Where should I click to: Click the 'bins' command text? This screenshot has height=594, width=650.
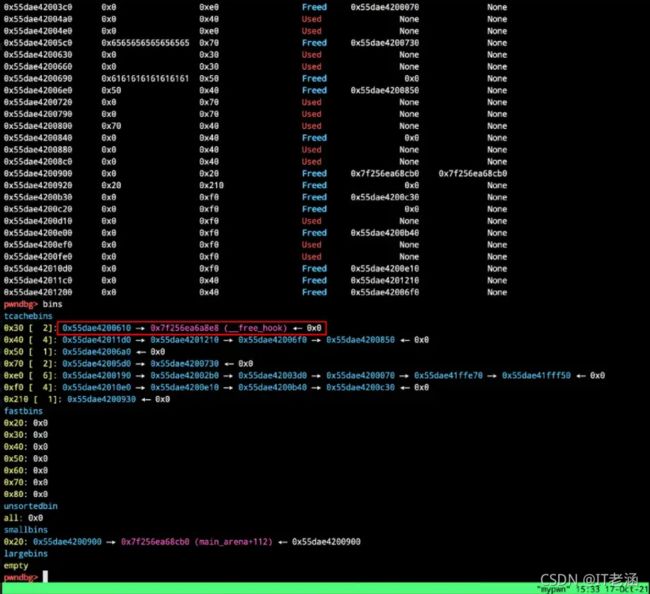pos(52,304)
